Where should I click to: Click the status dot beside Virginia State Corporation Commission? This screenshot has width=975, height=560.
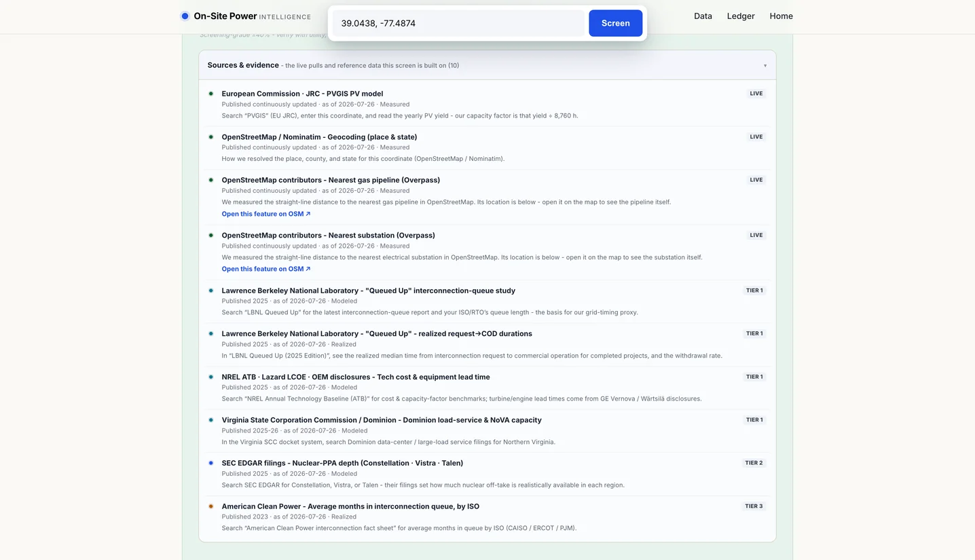[211, 420]
